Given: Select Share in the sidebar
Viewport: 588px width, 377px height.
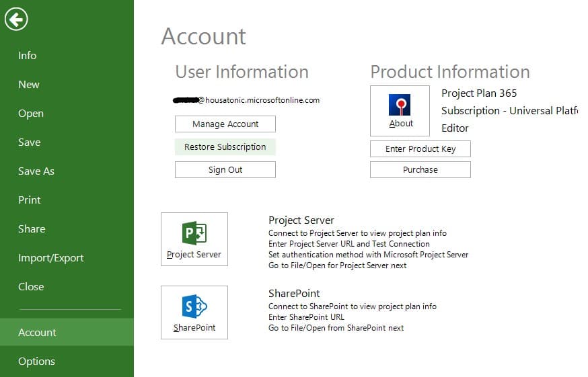Looking at the screenshot, I should (32, 229).
